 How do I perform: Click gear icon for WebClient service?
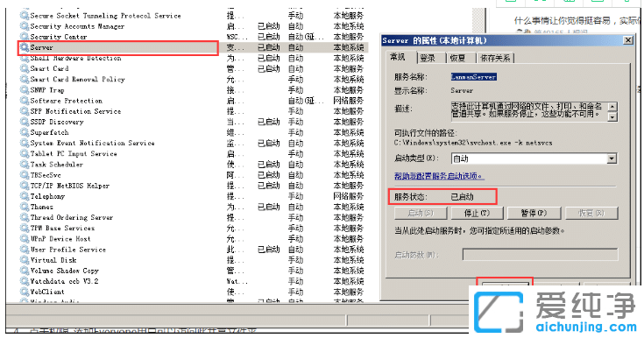coord(25,292)
